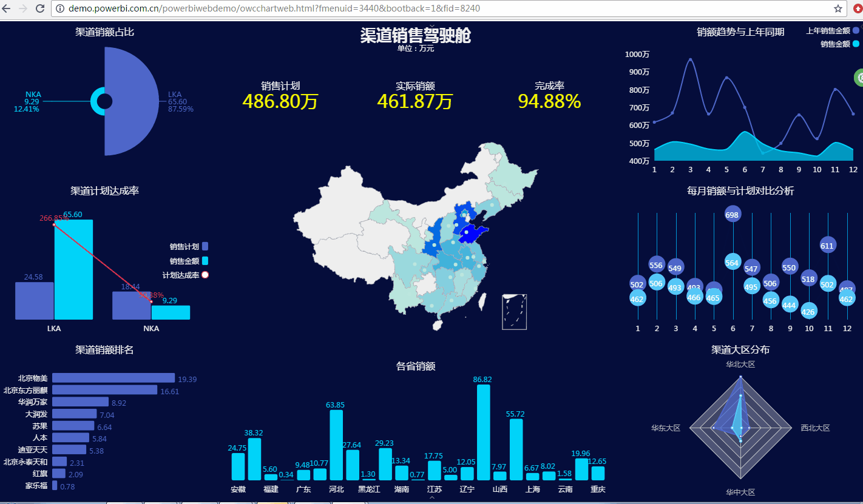Click the 苏果 ranking bar
The image size is (863, 504).
[73, 426]
